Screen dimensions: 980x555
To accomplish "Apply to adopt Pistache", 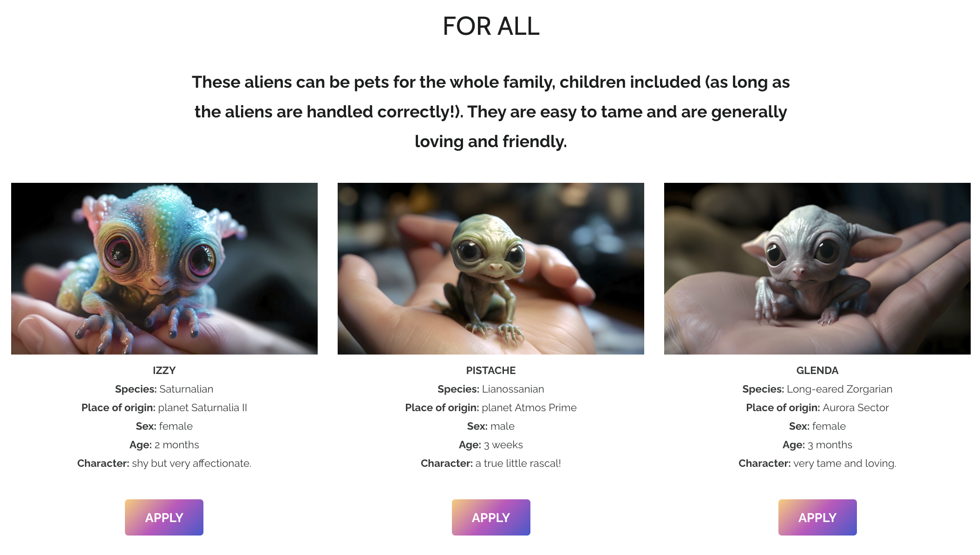I will point(490,517).
